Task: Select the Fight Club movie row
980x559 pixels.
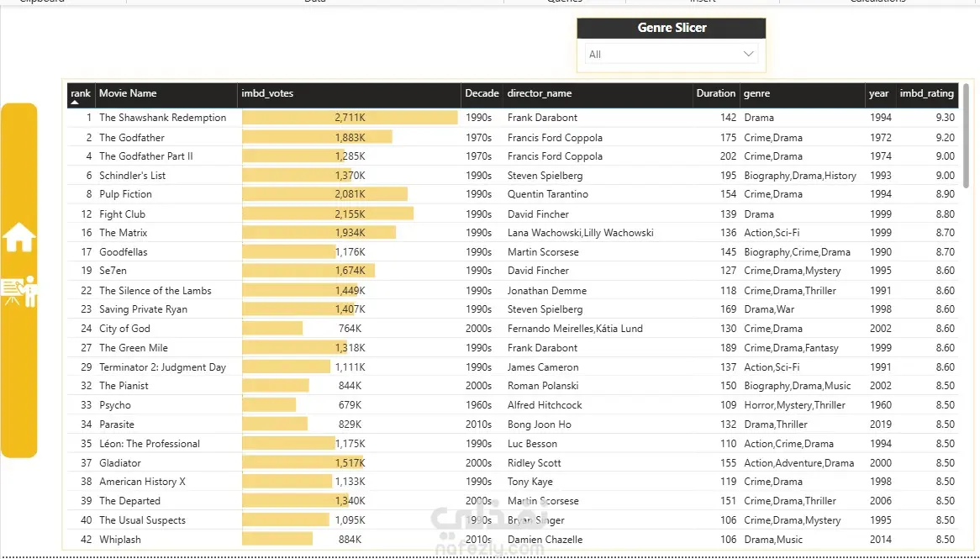Action: pos(513,214)
